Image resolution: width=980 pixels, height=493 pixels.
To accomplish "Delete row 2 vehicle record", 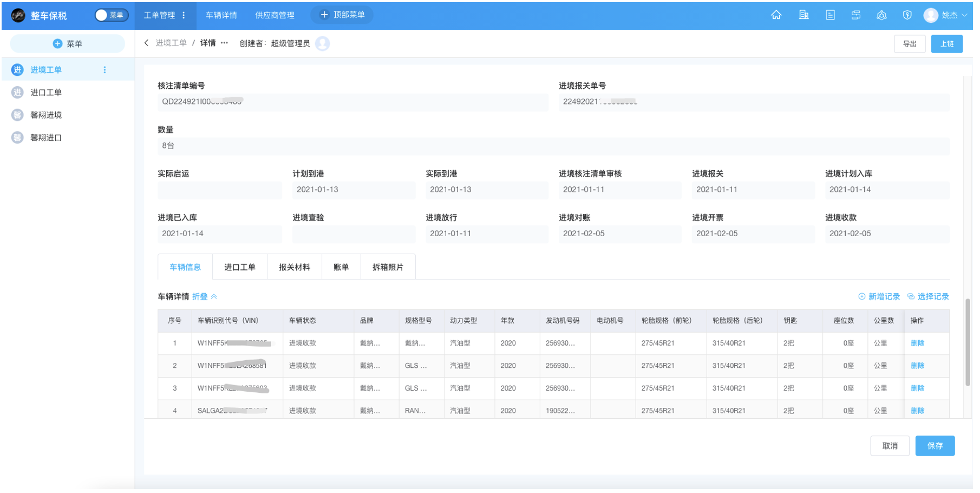I will [918, 366].
